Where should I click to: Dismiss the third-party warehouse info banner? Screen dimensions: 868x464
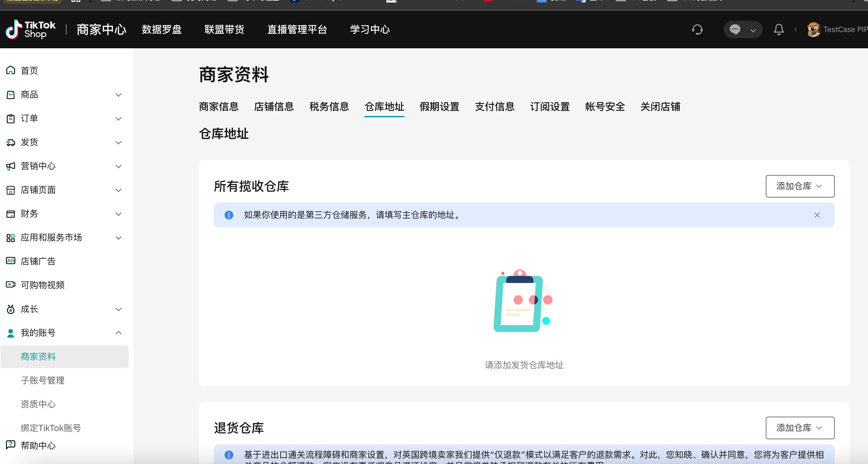[x=817, y=215]
